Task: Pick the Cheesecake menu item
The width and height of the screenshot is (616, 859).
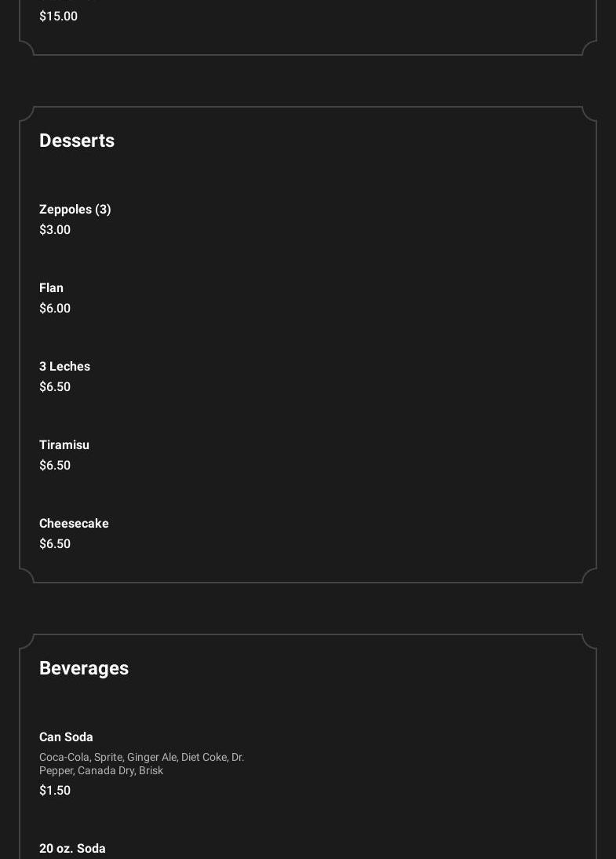Action: [74, 524]
